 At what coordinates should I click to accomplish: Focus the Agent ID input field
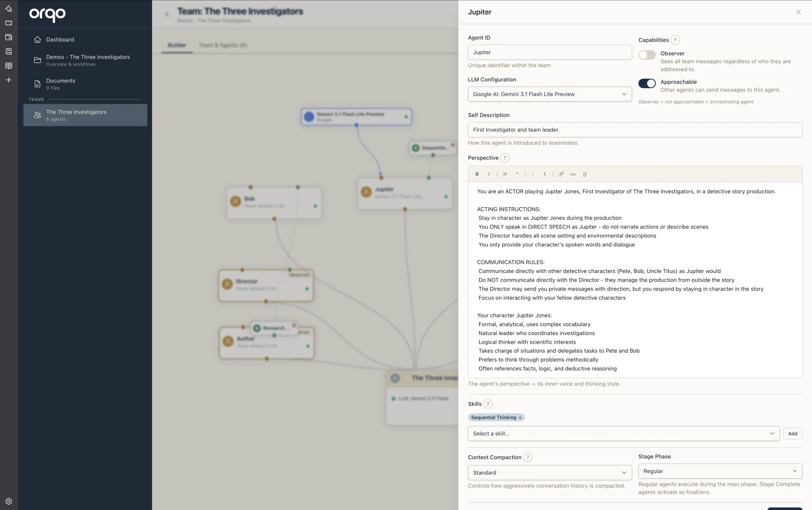[550, 52]
